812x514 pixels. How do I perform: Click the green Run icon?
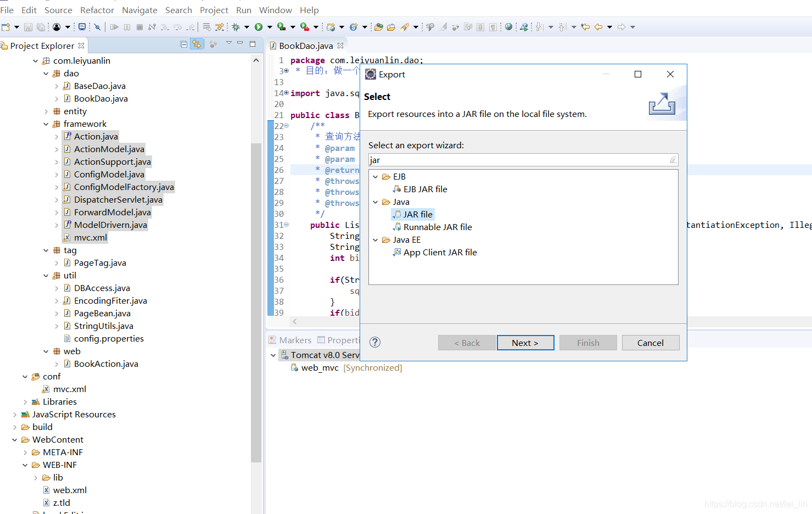point(259,27)
